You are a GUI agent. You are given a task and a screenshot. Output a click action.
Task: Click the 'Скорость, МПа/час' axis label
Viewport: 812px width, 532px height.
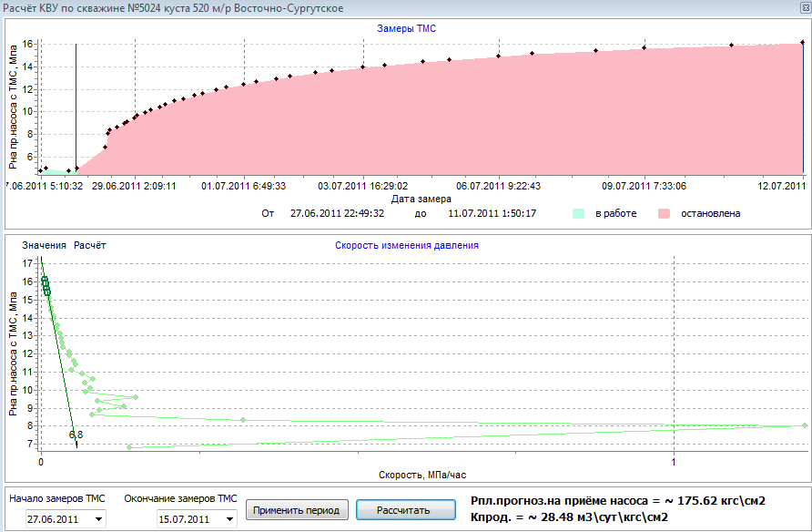pos(421,475)
